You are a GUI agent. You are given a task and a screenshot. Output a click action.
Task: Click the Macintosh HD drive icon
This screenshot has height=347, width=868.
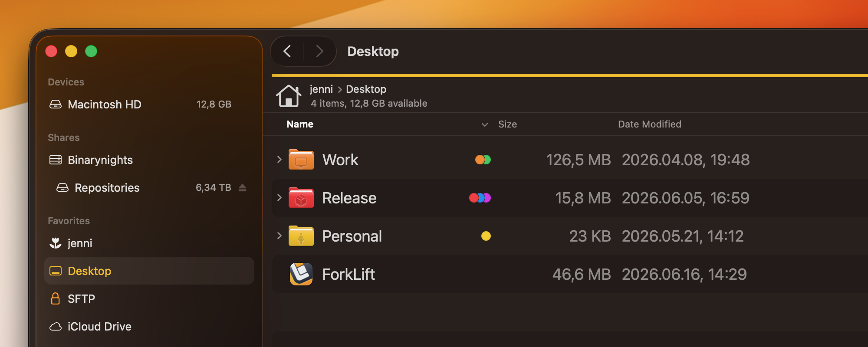pyautogui.click(x=56, y=105)
